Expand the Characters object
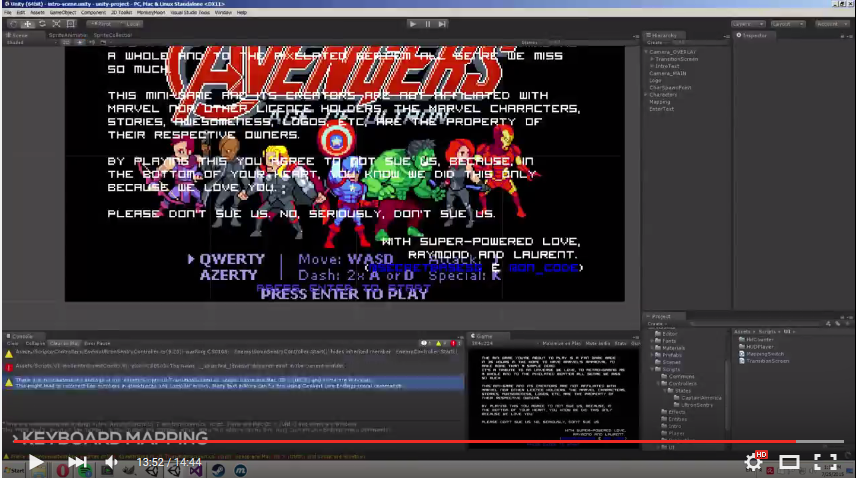Viewport: 856px width, 478px height. pyautogui.click(x=646, y=94)
